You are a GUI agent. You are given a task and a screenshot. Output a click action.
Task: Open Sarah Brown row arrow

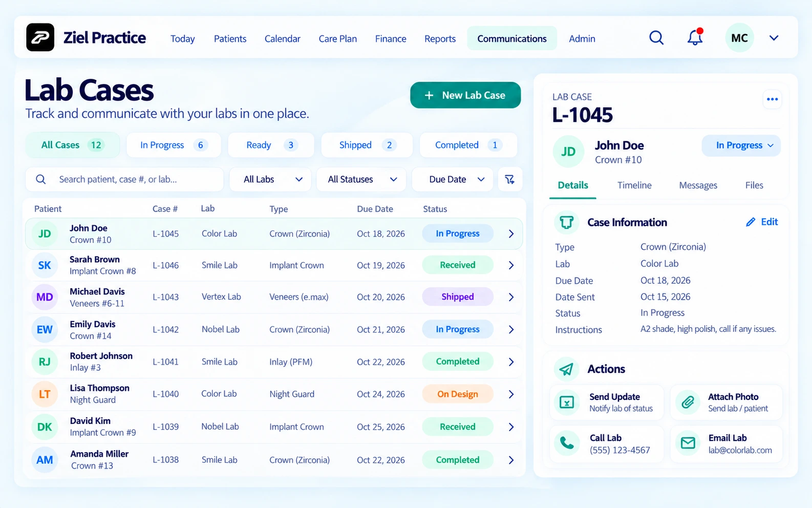(511, 265)
